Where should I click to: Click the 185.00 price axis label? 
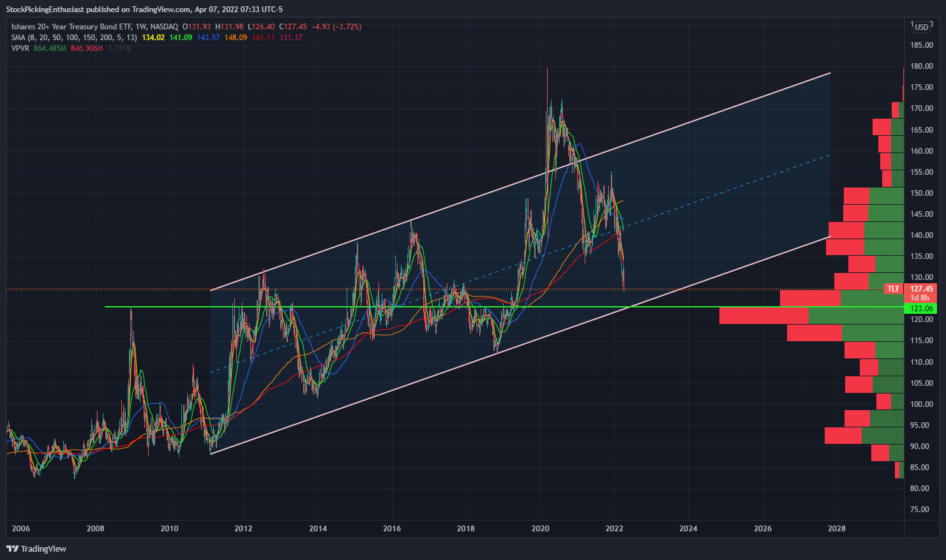coord(922,45)
